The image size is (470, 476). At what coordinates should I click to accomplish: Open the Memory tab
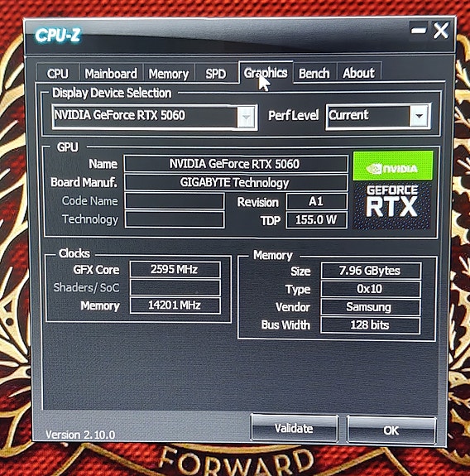point(169,74)
